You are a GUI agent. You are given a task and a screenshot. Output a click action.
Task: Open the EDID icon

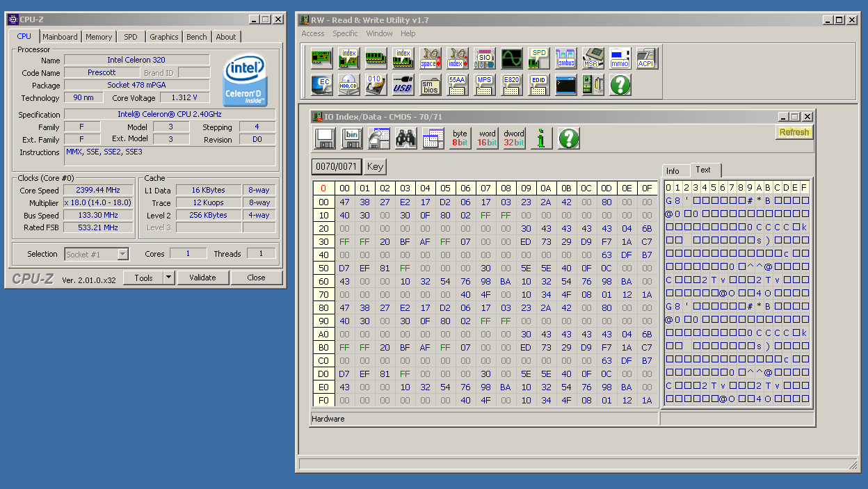click(x=538, y=85)
